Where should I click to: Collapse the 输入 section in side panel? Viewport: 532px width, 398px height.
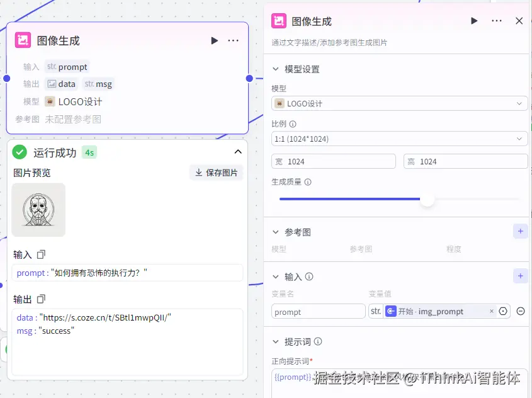point(276,277)
